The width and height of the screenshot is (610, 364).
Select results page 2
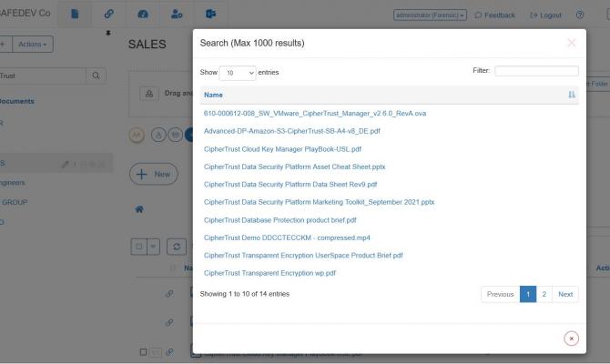click(544, 295)
